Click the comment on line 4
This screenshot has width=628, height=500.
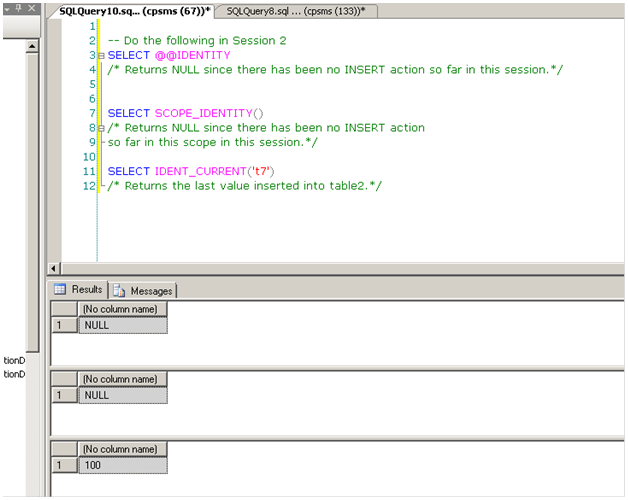(335, 70)
